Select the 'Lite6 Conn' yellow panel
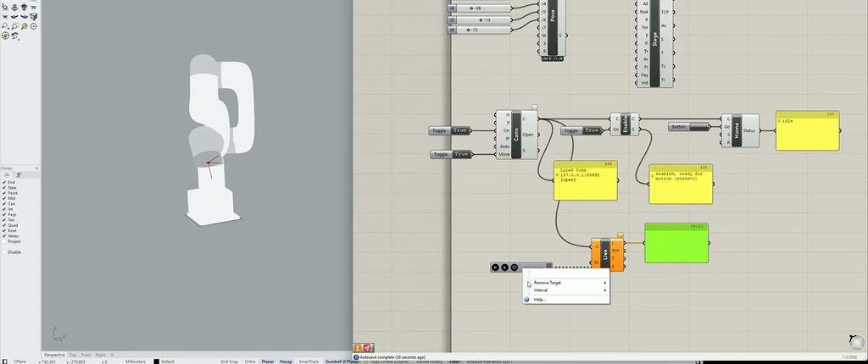The image size is (868, 364). tap(586, 180)
